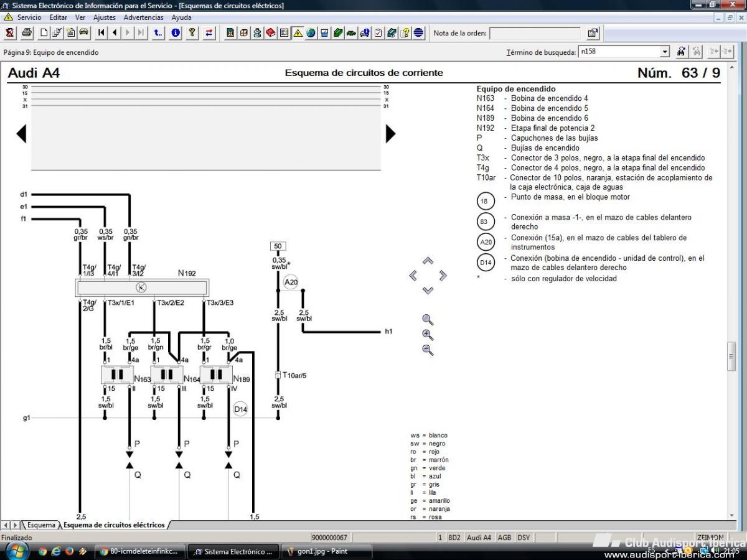Jump to first page arrow button
This screenshot has width=747, height=560.
[x=101, y=33]
